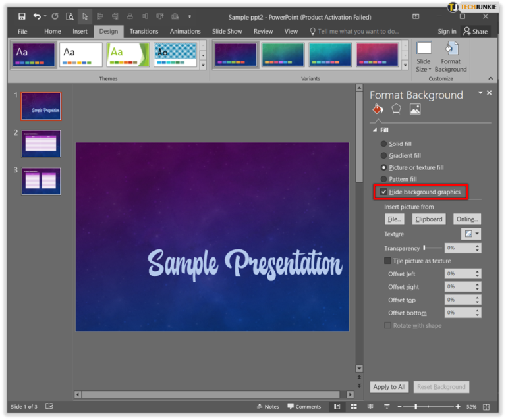
Task: Open the Effects pentagon tab icon
Action: [396, 109]
